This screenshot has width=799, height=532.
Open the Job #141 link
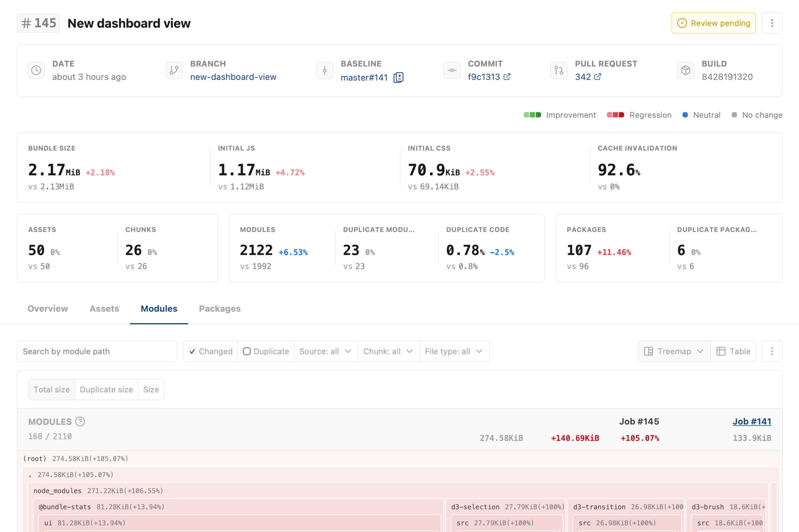[x=752, y=422]
